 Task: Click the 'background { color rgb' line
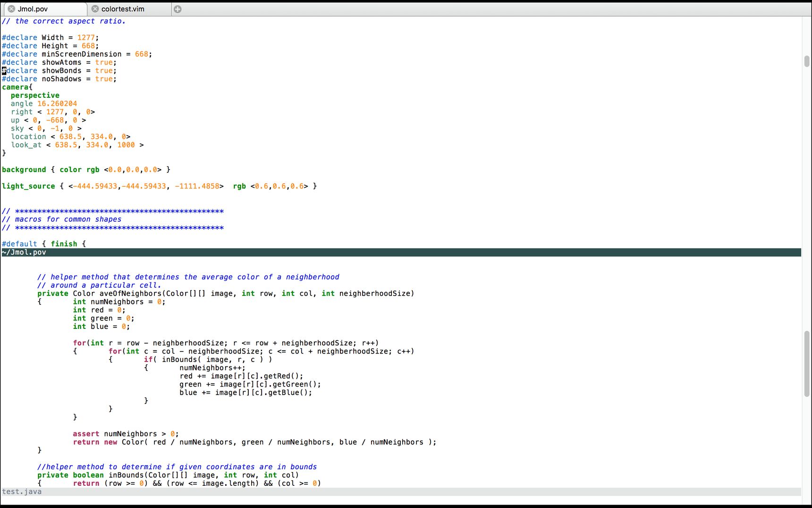[x=86, y=170]
